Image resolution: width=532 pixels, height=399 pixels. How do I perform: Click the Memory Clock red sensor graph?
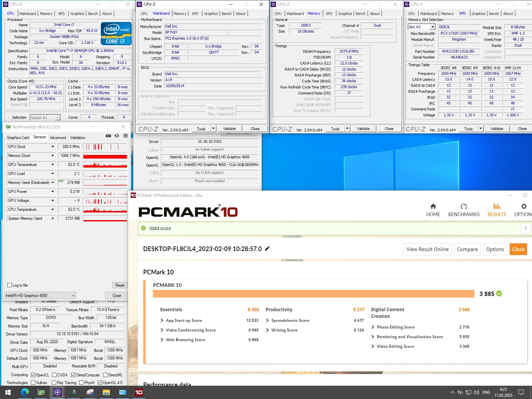coord(105,156)
